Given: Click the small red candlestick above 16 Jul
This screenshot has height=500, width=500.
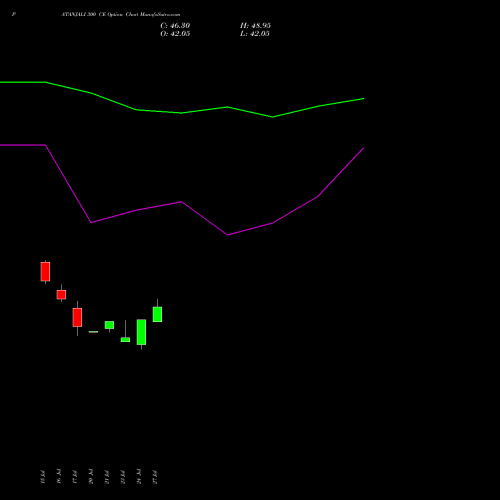Looking at the screenshot, I should (61, 294).
